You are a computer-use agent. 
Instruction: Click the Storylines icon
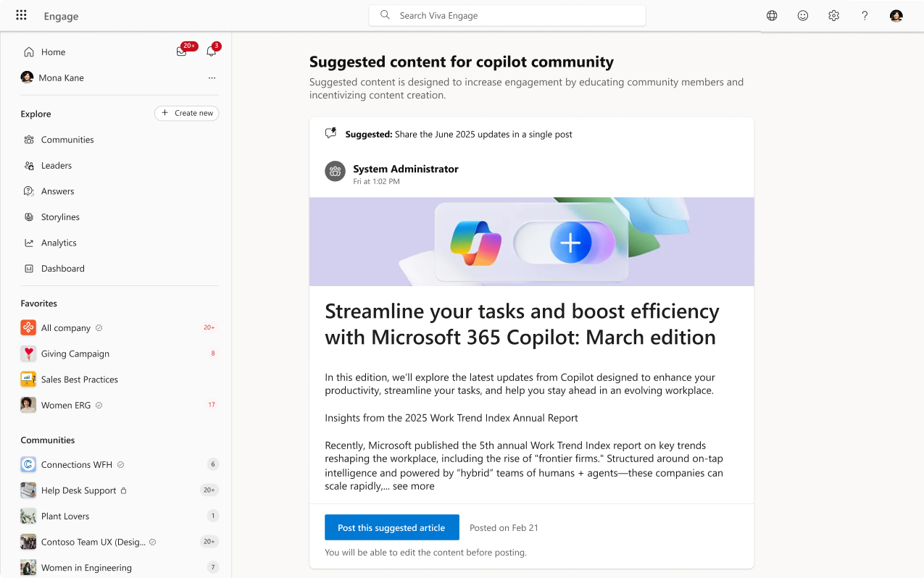pyautogui.click(x=29, y=217)
